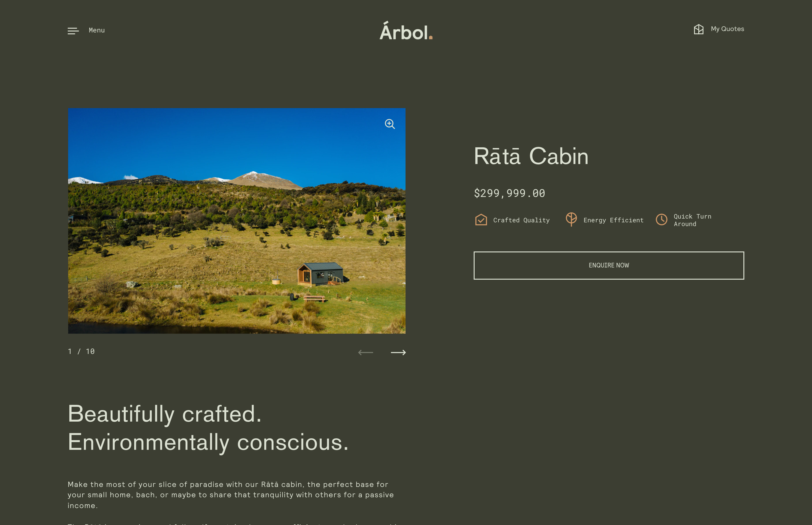Go back using the left gallery arrow
812x525 pixels.
pyautogui.click(x=366, y=352)
